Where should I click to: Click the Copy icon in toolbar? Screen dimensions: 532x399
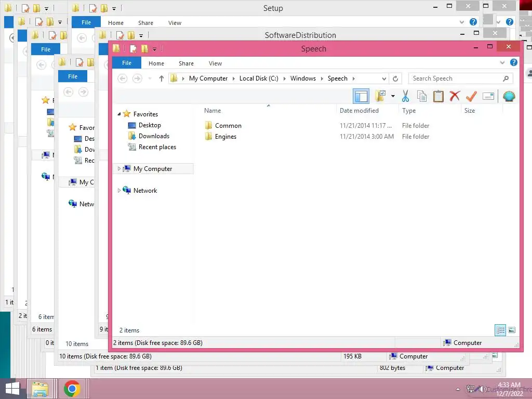pyautogui.click(x=422, y=96)
